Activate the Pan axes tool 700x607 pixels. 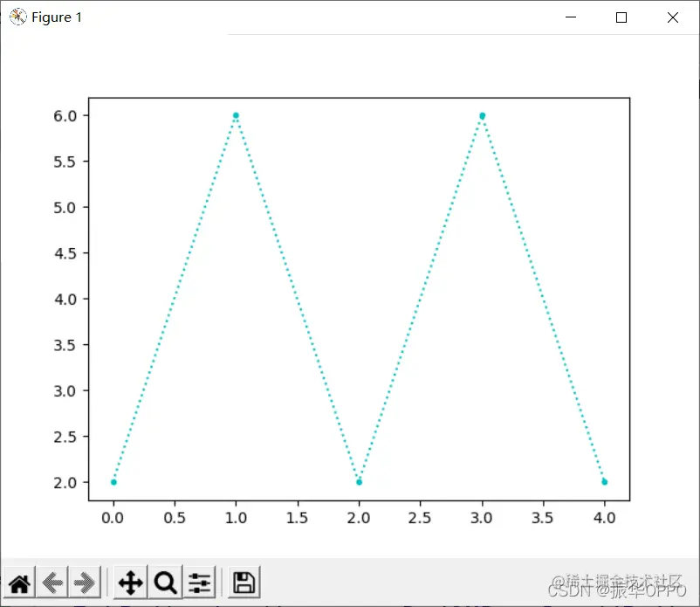130,583
